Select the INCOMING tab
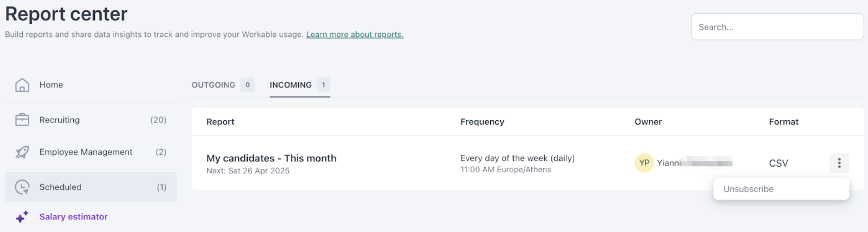This screenshot has height=232, width=868. pyautogui.click(x=300, y=85)
